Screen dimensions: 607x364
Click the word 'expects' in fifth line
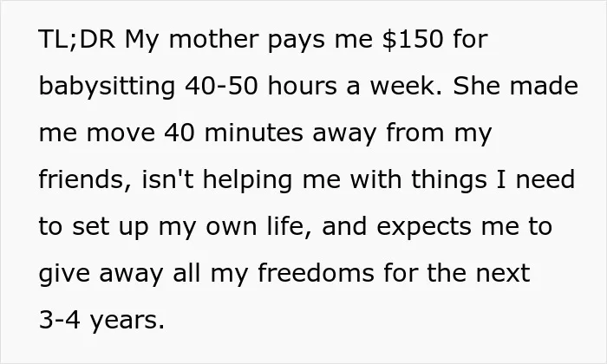[424, 228]
